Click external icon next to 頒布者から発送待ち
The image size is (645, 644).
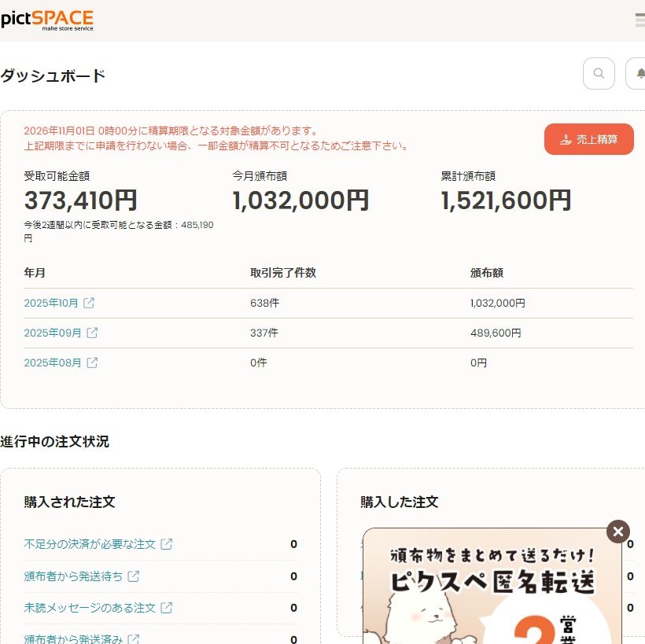134,576
